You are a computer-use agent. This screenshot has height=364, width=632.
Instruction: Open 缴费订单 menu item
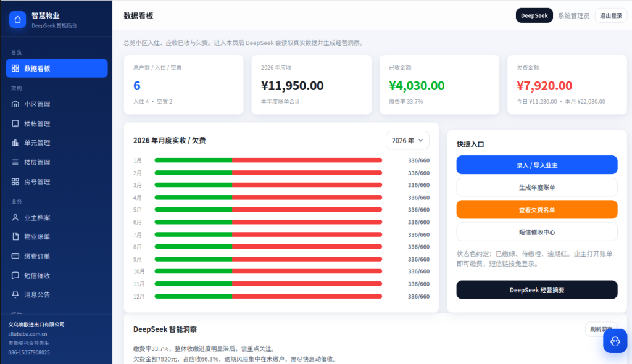56,255
